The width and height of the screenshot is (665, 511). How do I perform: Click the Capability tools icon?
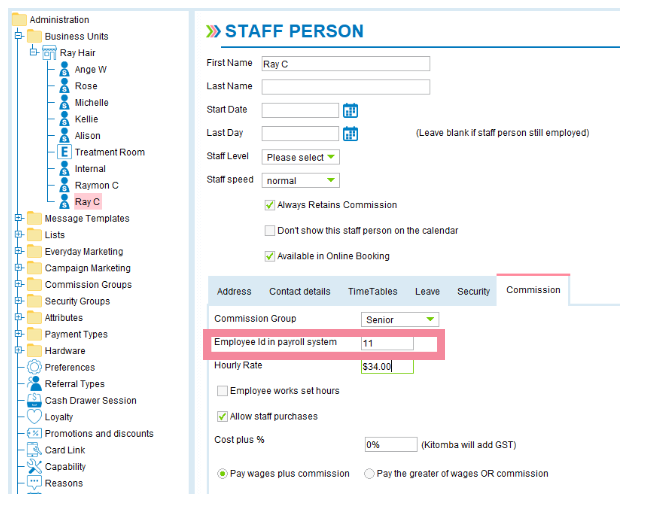34,466
